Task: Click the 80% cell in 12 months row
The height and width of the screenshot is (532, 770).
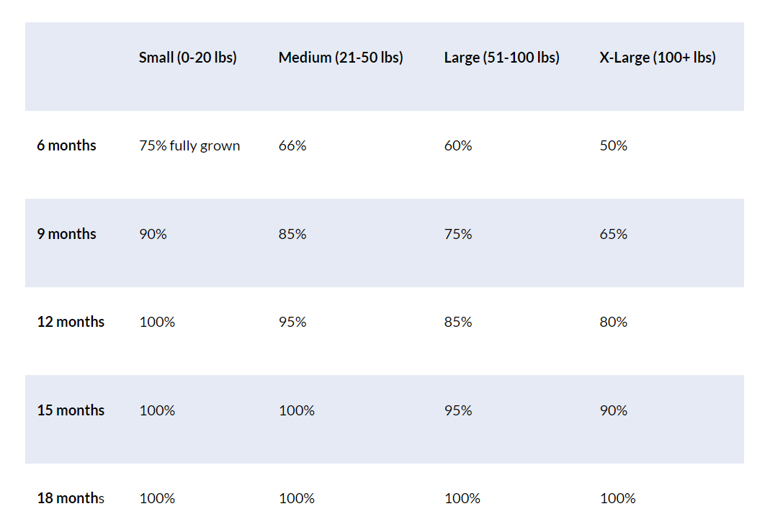Action: point(613,322)
